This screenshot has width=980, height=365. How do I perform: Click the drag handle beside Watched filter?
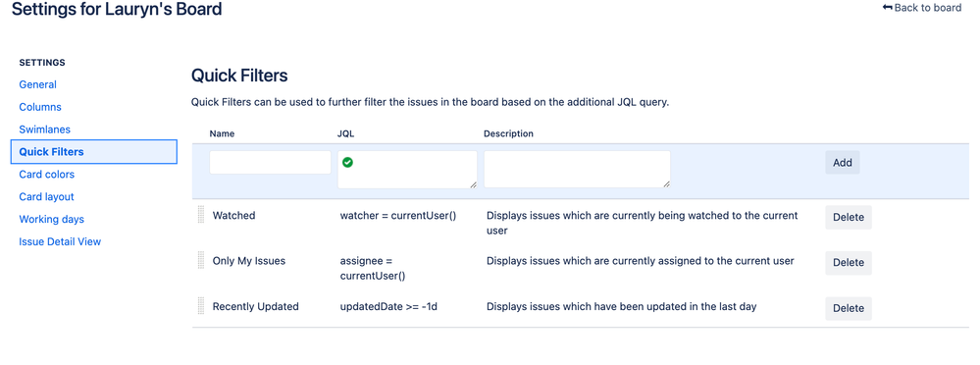point(201,215)
